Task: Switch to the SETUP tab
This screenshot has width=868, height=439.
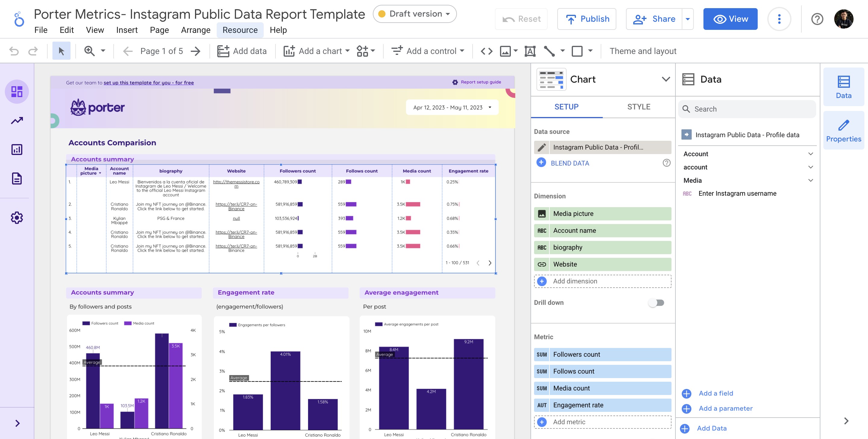Action: tap(566, 107)
